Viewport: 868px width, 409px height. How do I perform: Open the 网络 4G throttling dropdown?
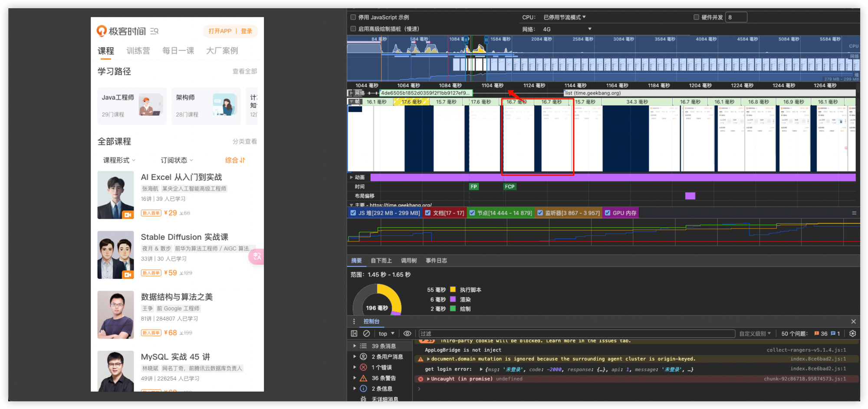(567, 29)
